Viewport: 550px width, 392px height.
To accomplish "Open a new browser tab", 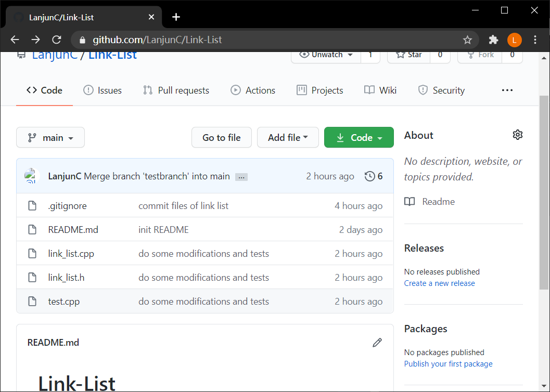I will click(x=176, y=17).
